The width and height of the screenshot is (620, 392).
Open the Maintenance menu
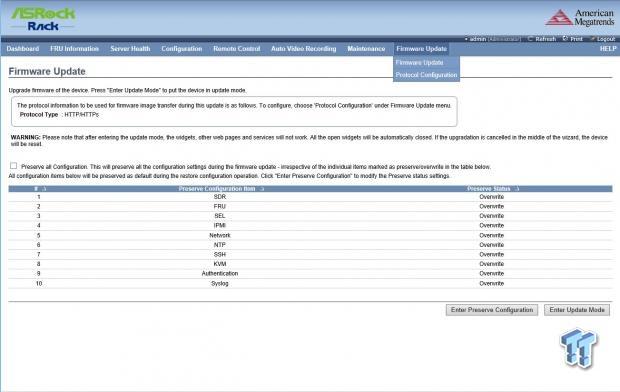[366, 49]
